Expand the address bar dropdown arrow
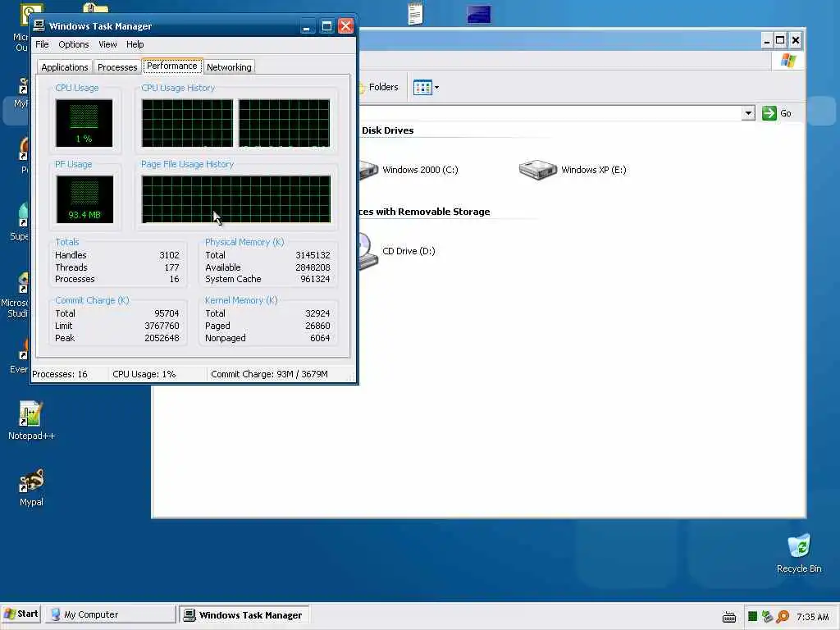The height and width of the screenshot is (630, 840). [x=748, y=113]
